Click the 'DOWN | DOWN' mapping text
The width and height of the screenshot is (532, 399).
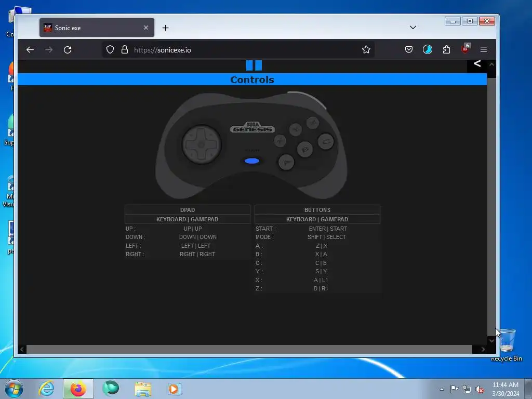pyautogui.click(x=198, y=237)
